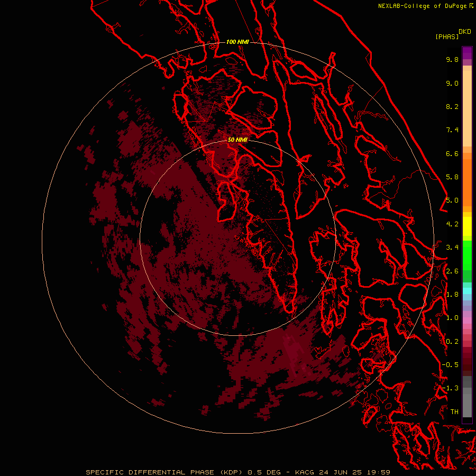Click the 9.0 legend value
This screenshot has height=476, width=476.
pyautogui.click(x=452, y=83)
